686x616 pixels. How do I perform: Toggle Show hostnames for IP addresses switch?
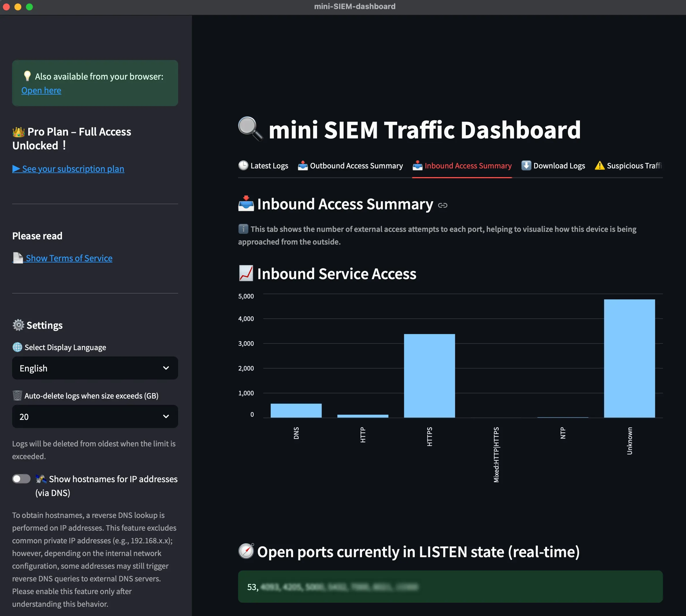click(21, 479)
